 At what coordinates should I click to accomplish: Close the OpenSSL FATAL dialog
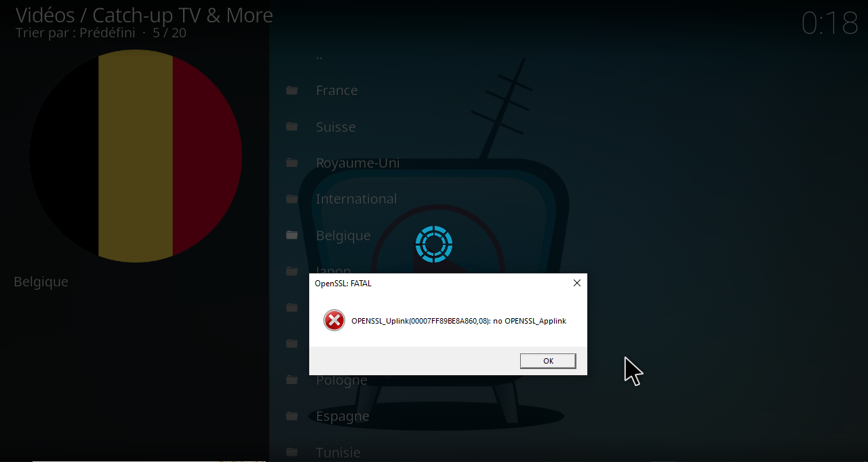pyautogui.click(x=576, y=283)
